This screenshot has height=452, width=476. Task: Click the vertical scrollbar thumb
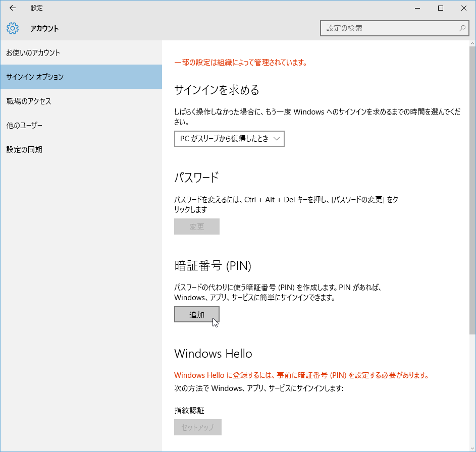pos(472,191)
